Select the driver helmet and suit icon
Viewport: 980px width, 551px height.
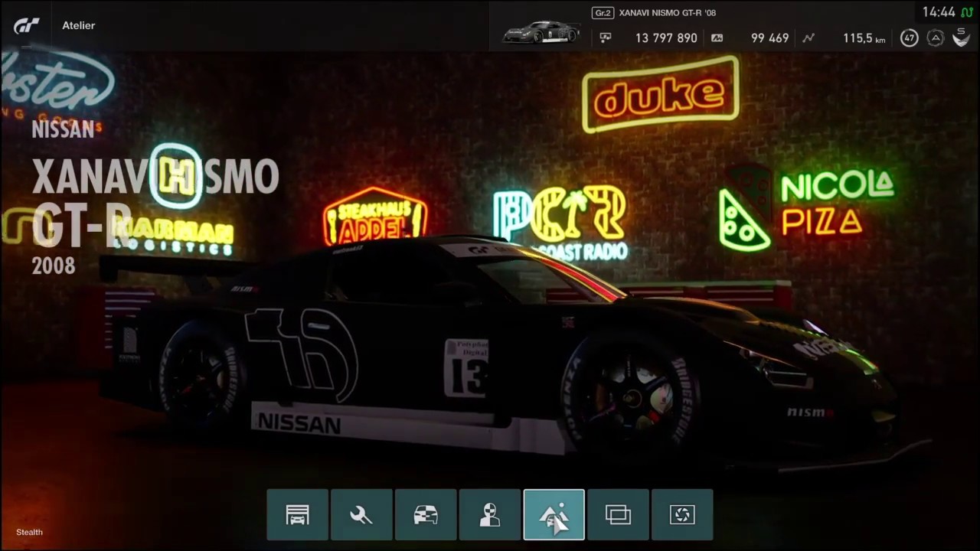coord(490,515)
